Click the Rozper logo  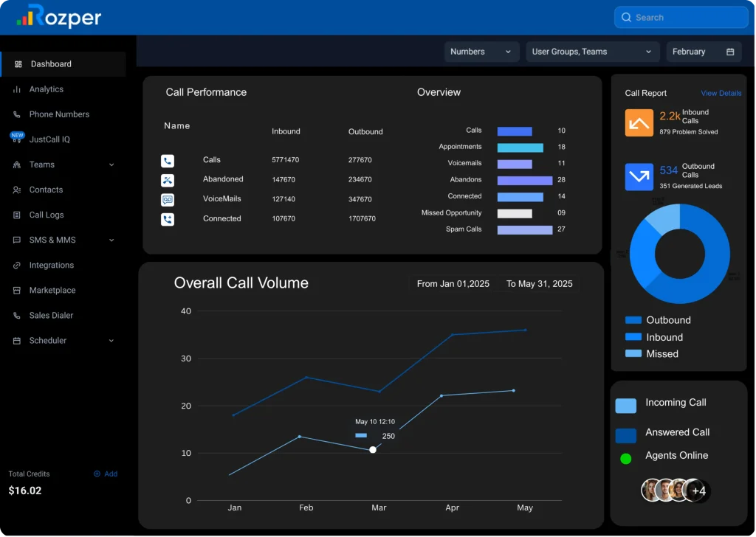click(x=59, y=17)
